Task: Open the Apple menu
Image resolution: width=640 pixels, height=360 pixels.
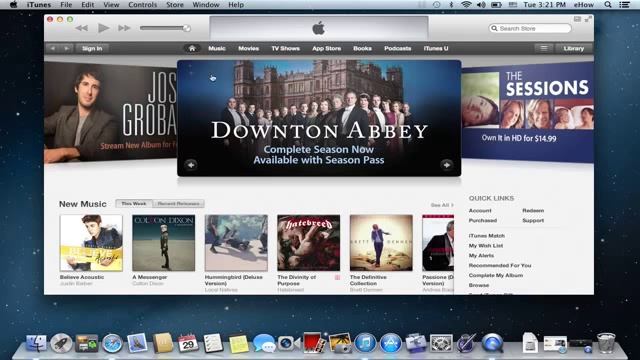Action: coord(13,5)
